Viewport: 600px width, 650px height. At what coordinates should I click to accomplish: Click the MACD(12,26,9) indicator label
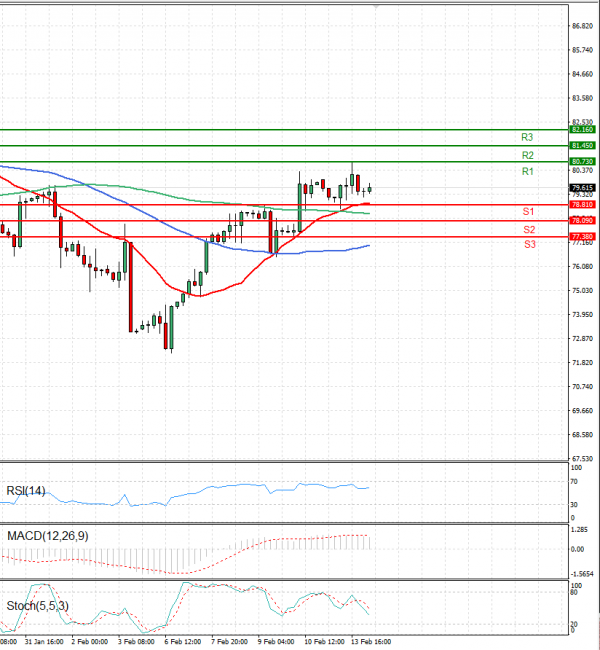click(48, 536)
